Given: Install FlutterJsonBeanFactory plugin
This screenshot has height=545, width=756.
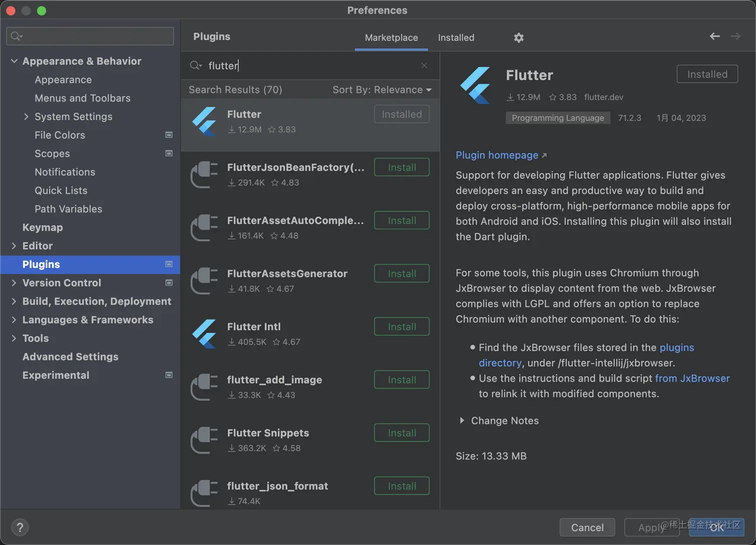Looking at the screenshot, I should (x=401, y=167).
